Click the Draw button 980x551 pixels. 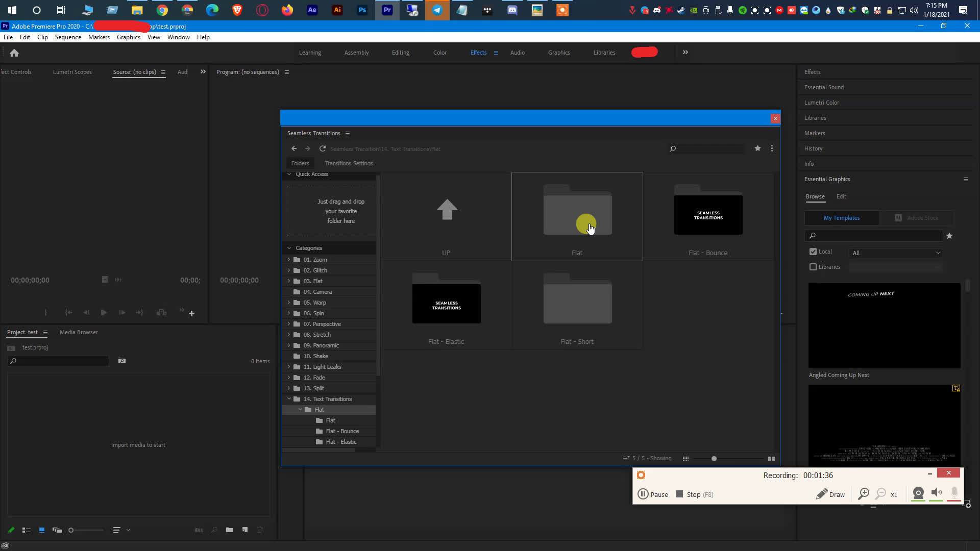[830, 494]
